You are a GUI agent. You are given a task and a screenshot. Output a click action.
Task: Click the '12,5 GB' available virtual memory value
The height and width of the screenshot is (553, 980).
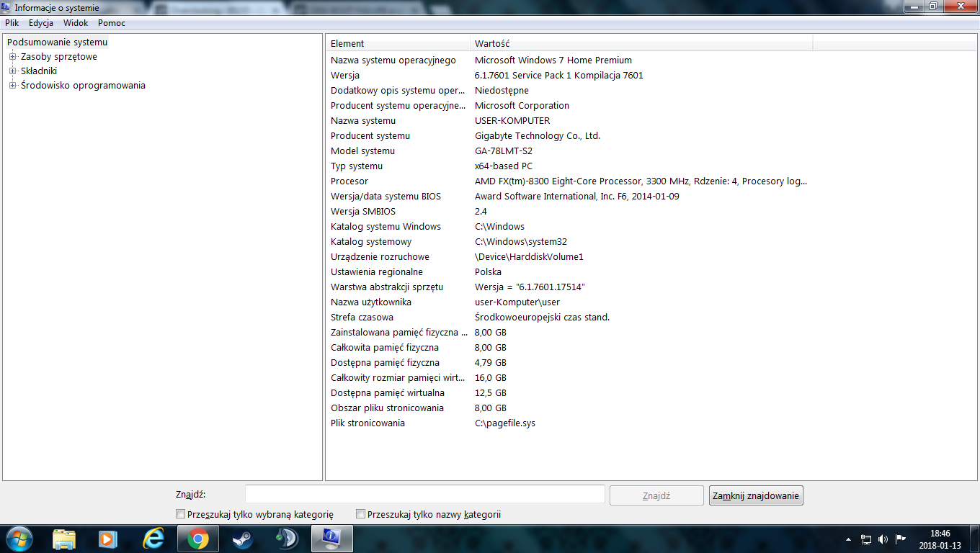pos(491,393)
